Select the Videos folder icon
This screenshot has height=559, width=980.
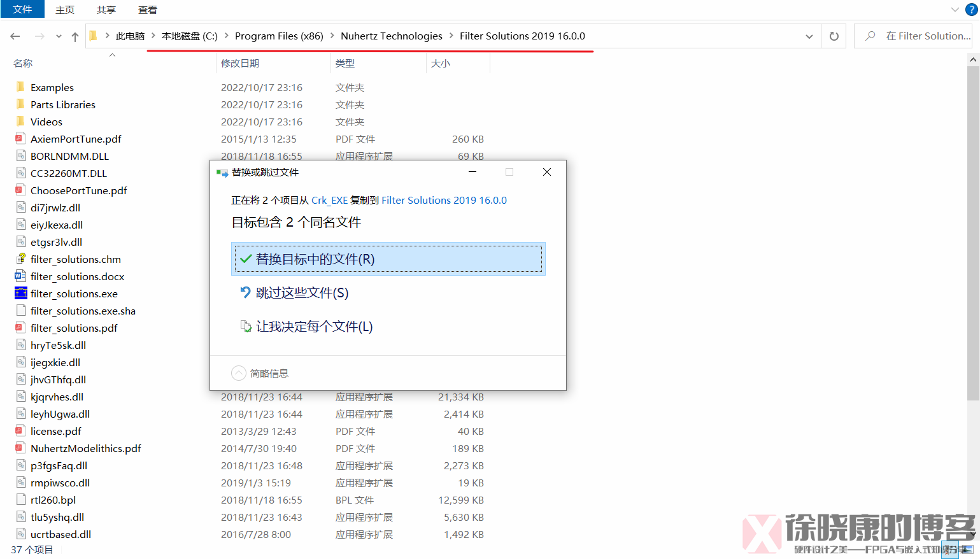pos(20,122)
